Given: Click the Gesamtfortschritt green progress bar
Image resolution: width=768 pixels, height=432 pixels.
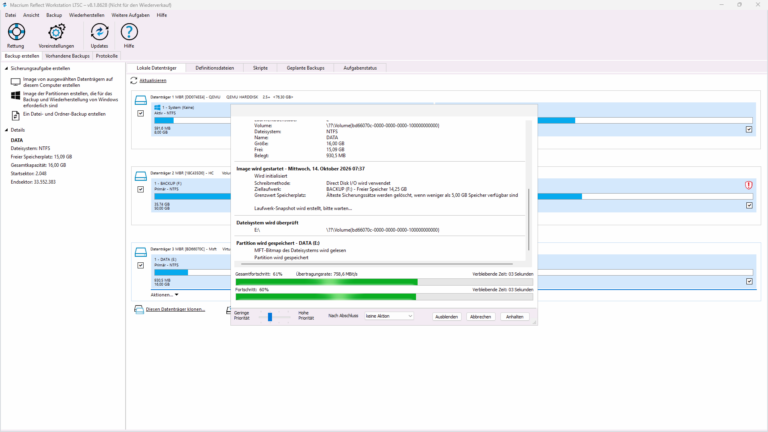Looking at the screenshot, I should pyautogui.click(x=384, y=282).
